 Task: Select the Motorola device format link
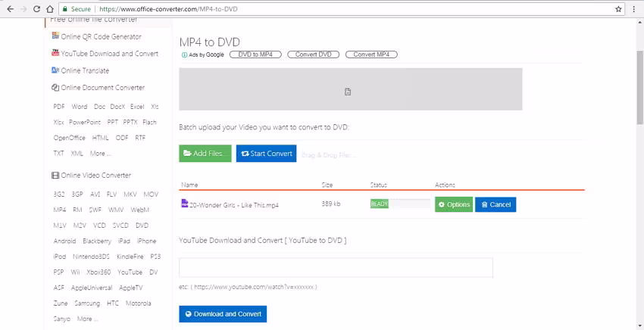[x=139, y=304]
